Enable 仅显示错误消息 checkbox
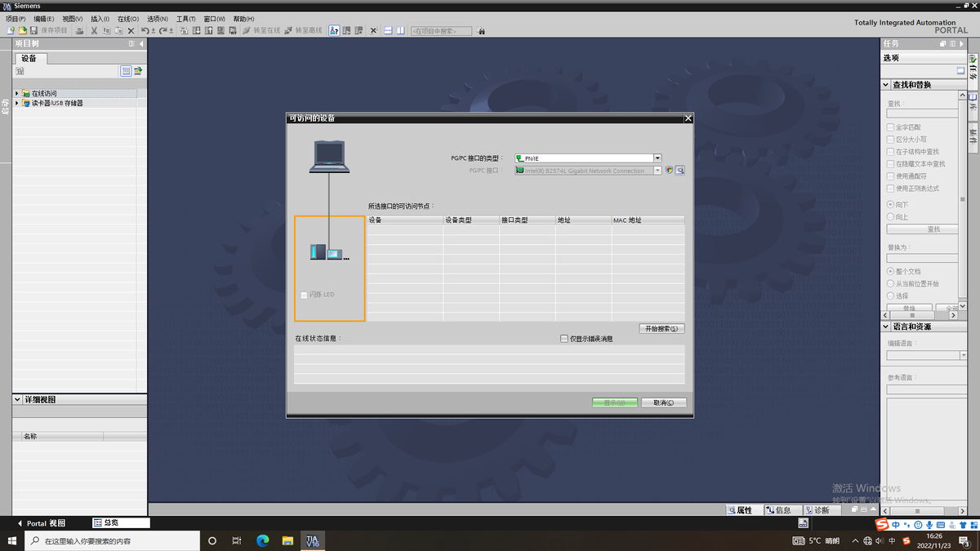This screenshot has width=980, height=551. point(564,339)
